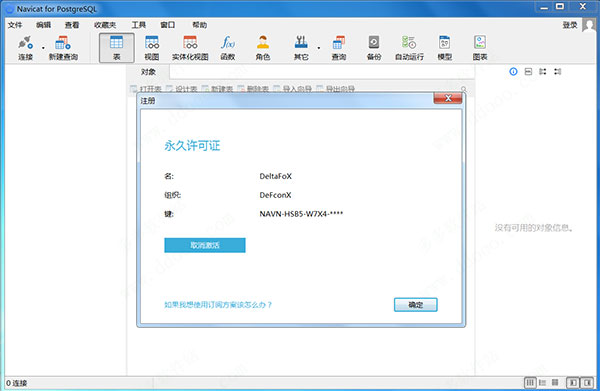
Task: Close the registration (注册) dialog
Action: click(448, 98)
